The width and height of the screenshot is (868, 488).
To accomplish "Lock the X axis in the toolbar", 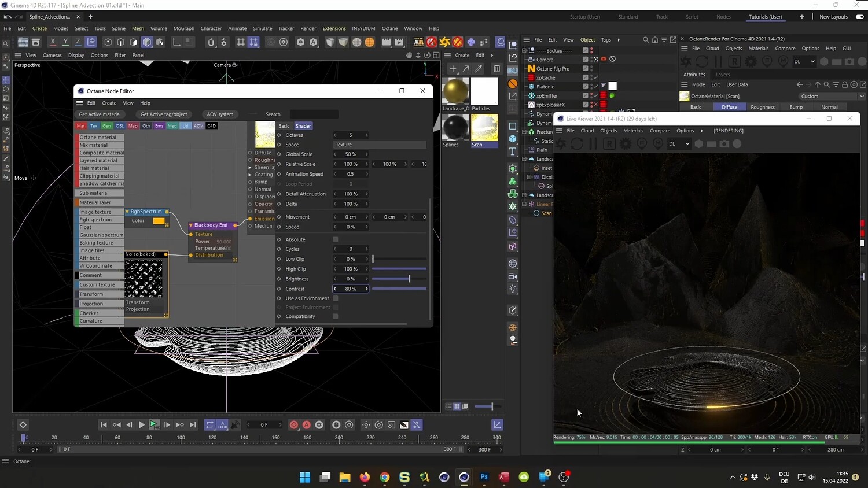I will pos(53,42).
